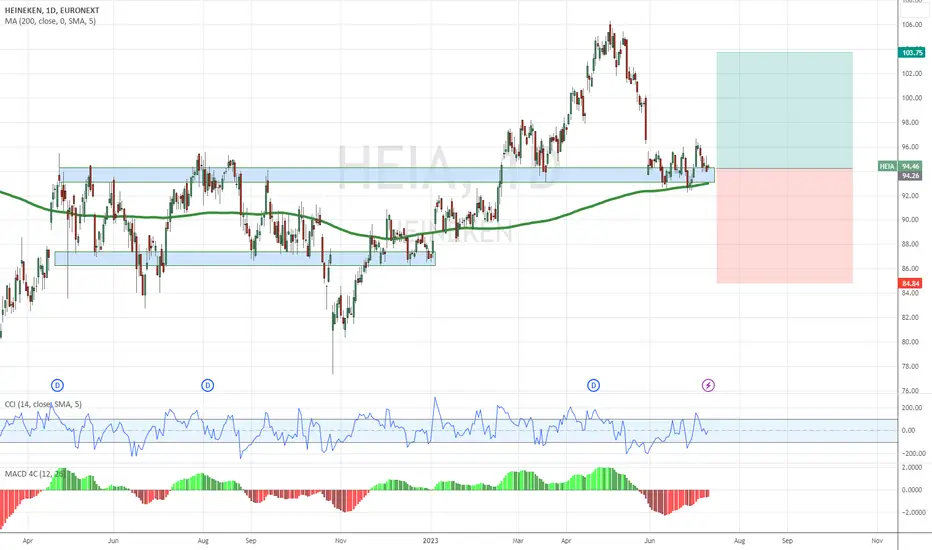Click the 103.75 profit target price label
The height and width of the screenshot is (550, 932).
[x=912, y=53]
